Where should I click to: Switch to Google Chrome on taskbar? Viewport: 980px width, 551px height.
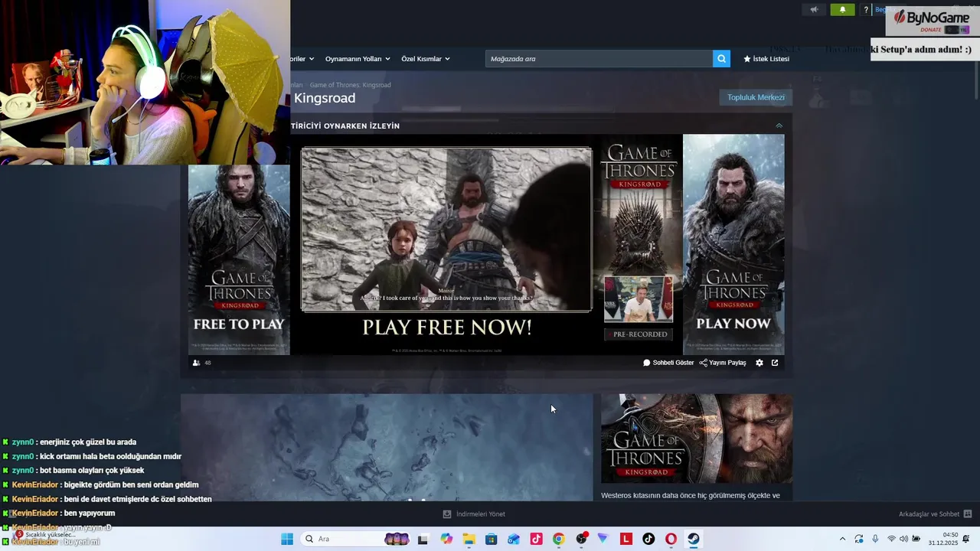click(x=558, y=539)
